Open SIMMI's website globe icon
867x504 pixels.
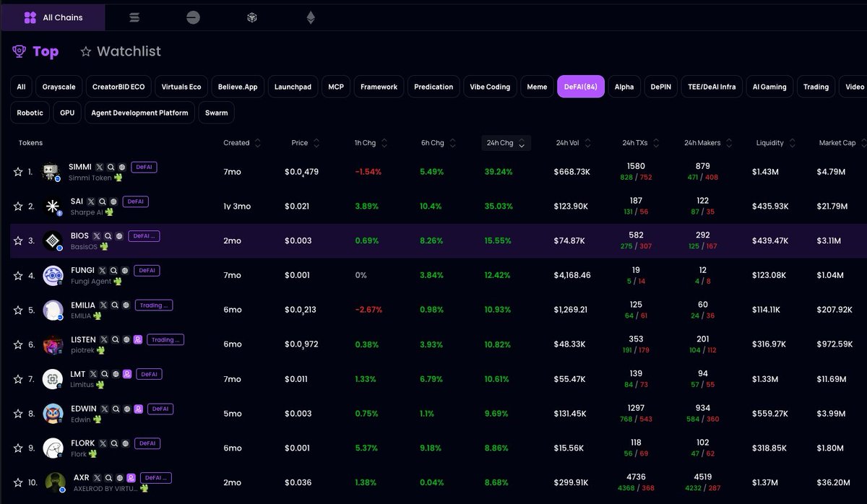point(122,167)
